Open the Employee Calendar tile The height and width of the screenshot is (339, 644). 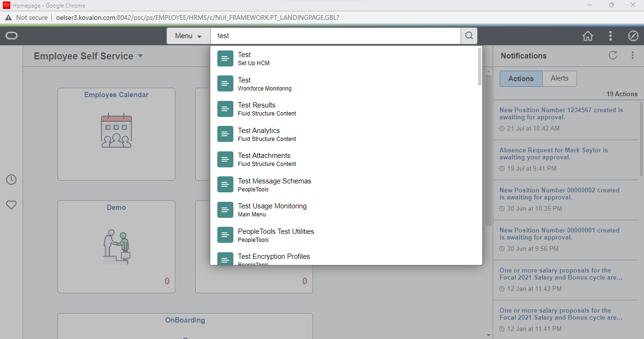coord(116,134)
